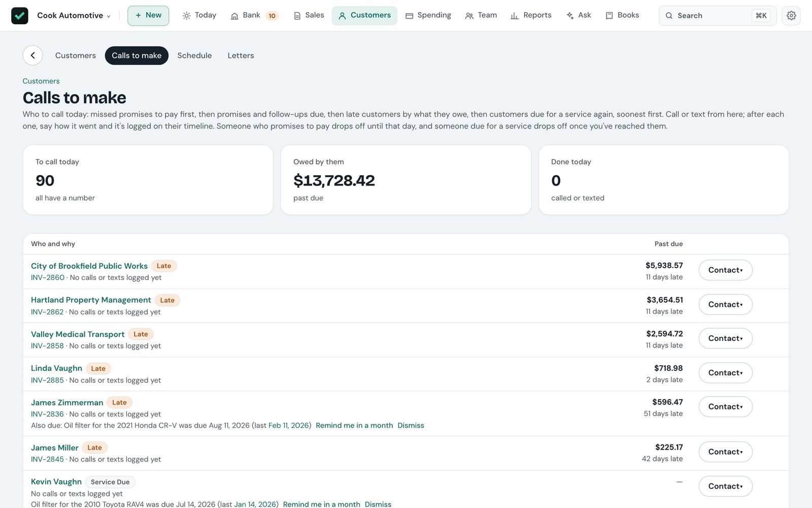The image size is (812, 508).
Task: Click the $13,728.42 owed amount
Action: click(x=334, y=180)
